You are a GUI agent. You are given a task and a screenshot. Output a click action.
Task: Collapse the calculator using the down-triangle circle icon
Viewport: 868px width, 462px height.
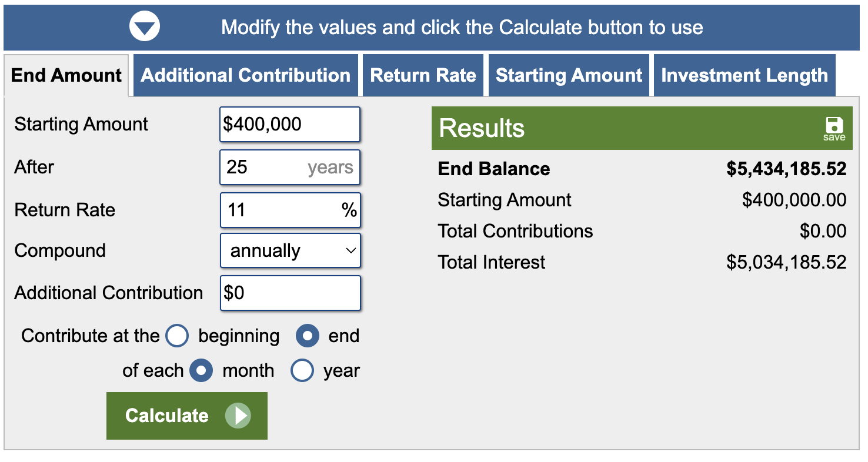pos(145,27)
